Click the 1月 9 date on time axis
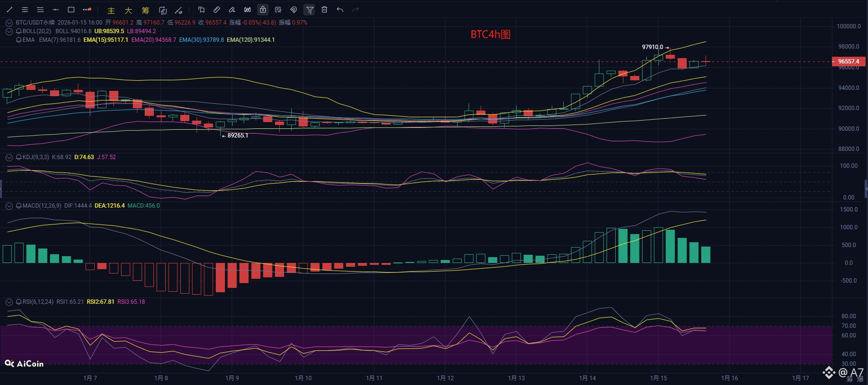This screenshot has height=385, width=868. [x=232, y=378]
